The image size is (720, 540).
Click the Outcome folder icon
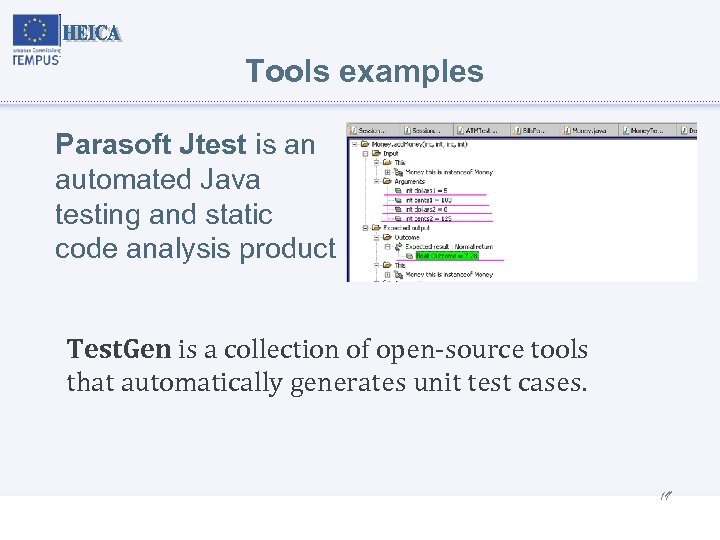coord(386,237)
